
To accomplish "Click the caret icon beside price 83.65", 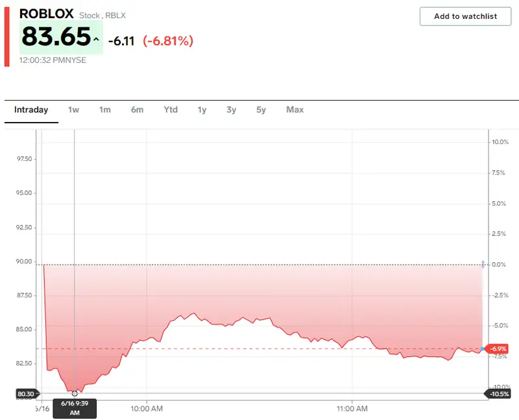I will pyautogui.click(x=96, y=40).
